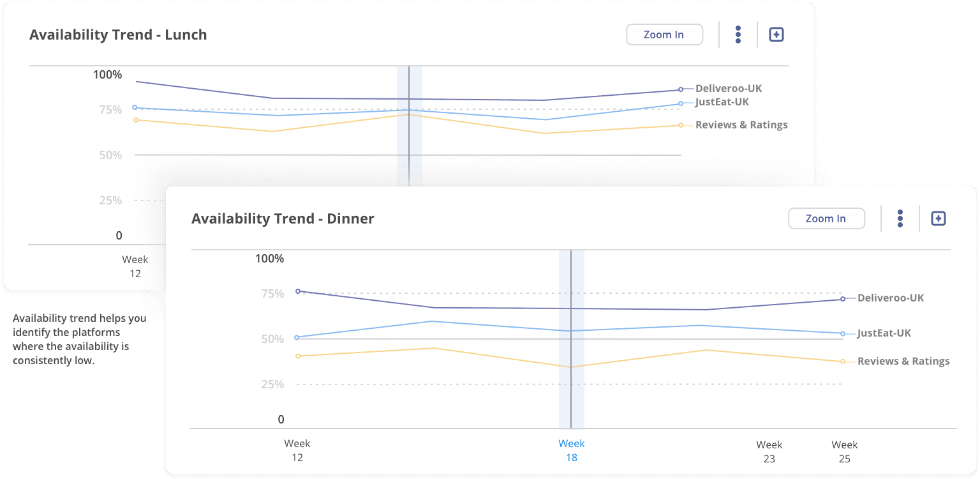Click the JustEat-UK Week 12 point in Dinner chart
This screenshot has width=980, height=479.
point(298,337)
